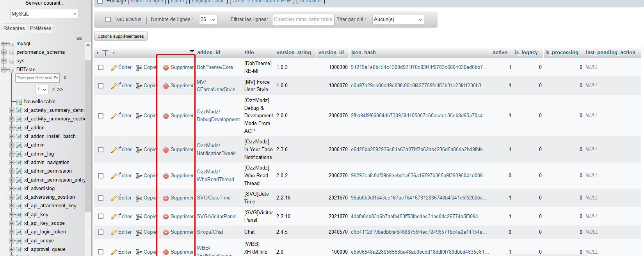The height and width of the screenshot is (256, 644).
Task: Switch to the Récentes tab
Action: pos(14,28)
